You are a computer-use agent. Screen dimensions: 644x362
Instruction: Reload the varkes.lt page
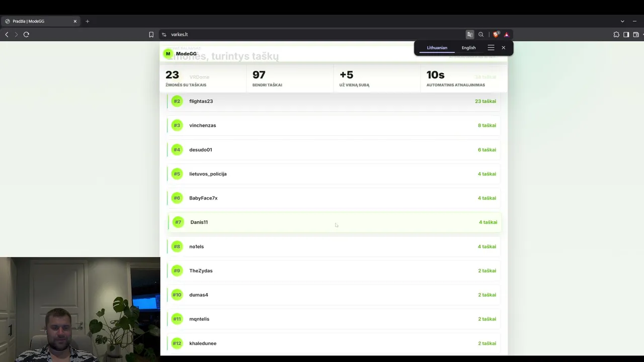26,35
